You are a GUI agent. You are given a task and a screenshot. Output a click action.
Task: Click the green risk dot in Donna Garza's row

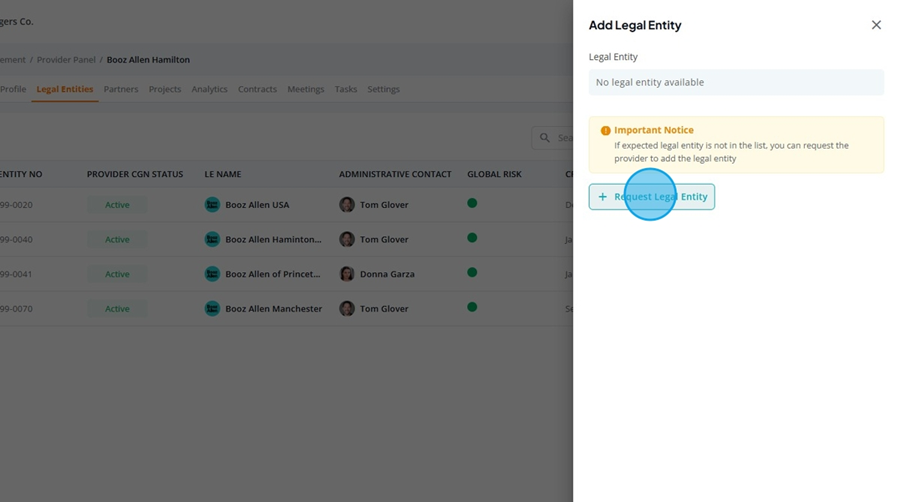coord(472,273)
